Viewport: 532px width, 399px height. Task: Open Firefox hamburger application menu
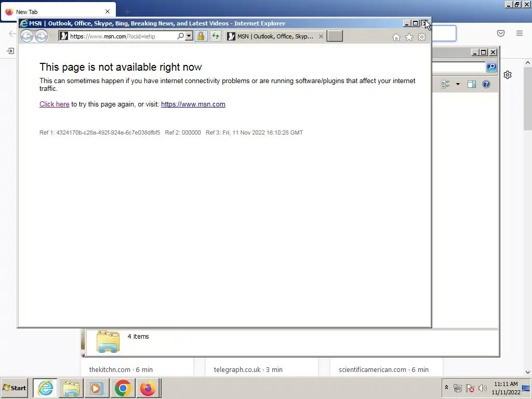pos(520,33)
